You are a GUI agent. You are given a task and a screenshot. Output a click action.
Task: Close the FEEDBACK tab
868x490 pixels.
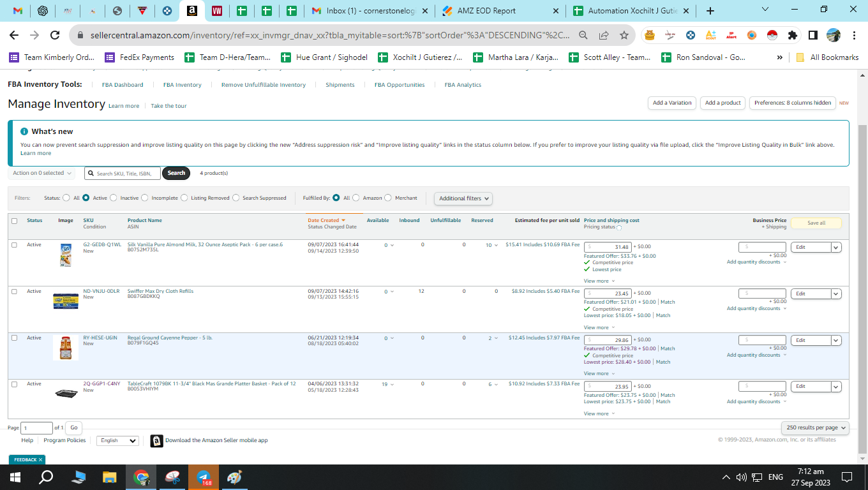tap(40, 460)
